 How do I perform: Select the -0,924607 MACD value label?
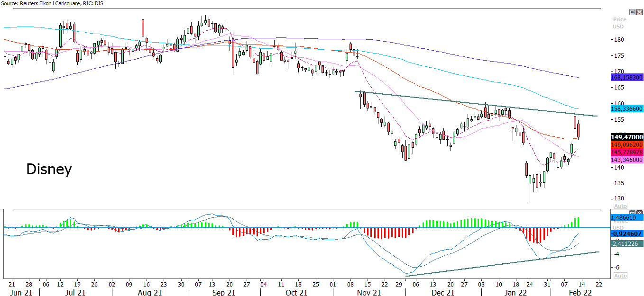click(x=626, y=234)
